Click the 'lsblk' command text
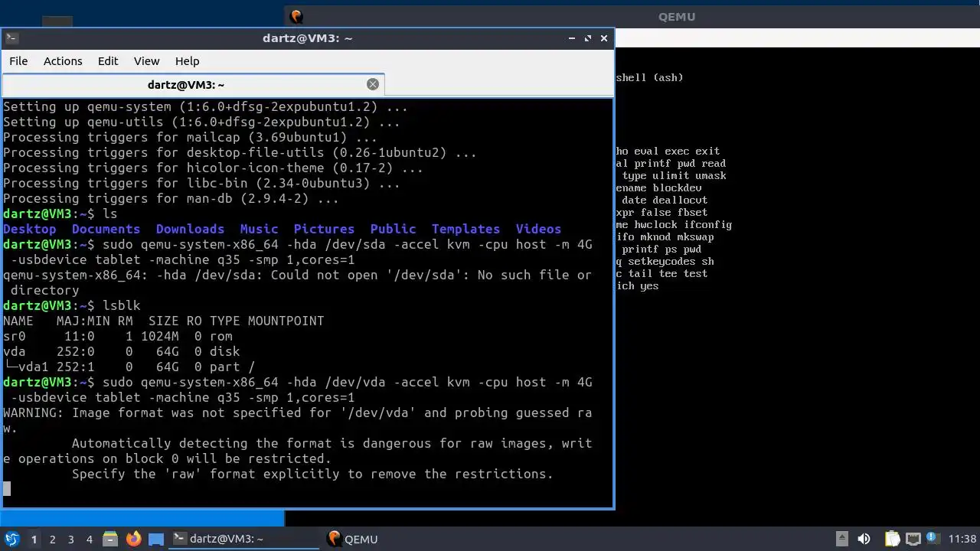This screenshot has width=980, height=551. [122, 305]
